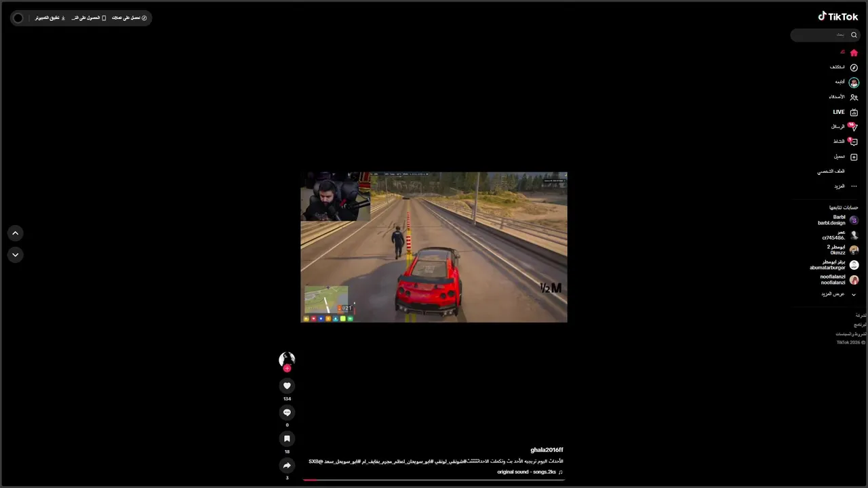The image size is (868, 488).
Task: Open comments with speech bubble icon
Action: point(287,412)
